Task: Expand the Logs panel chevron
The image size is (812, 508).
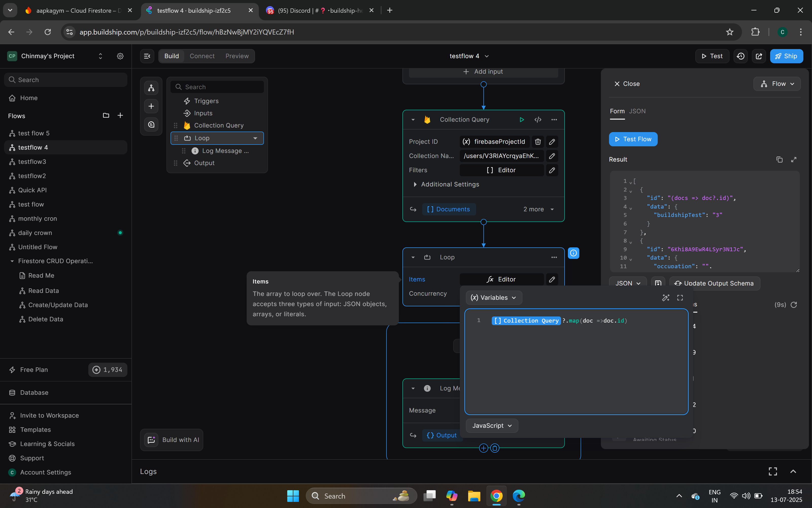Action: tap(793, 472)
